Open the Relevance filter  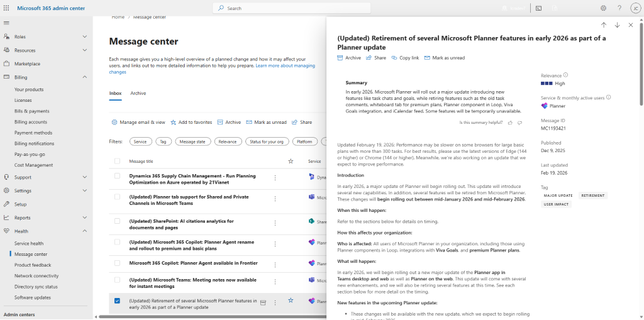pyautogui.click(x=228, y=141)
